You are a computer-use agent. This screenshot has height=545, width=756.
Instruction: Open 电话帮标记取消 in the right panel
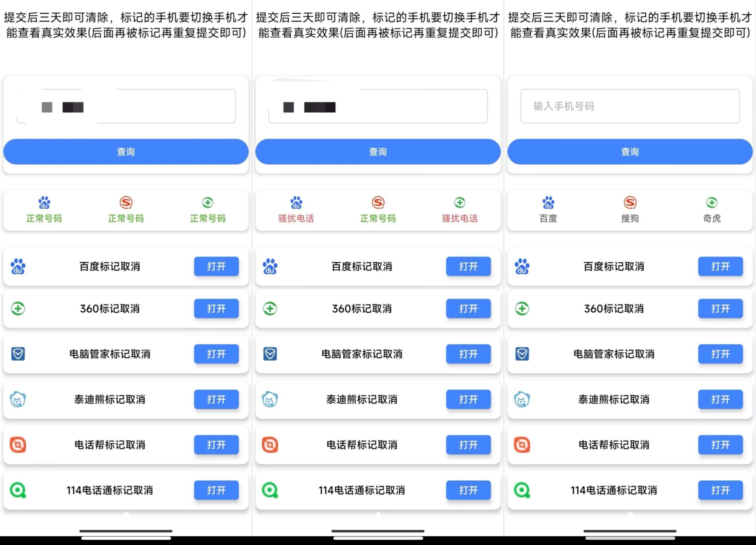pos(720,445)
